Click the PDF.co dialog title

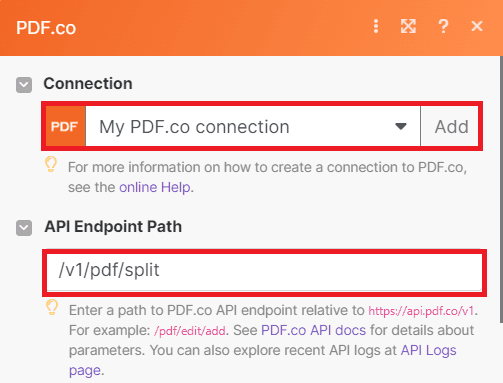point(46,28)
